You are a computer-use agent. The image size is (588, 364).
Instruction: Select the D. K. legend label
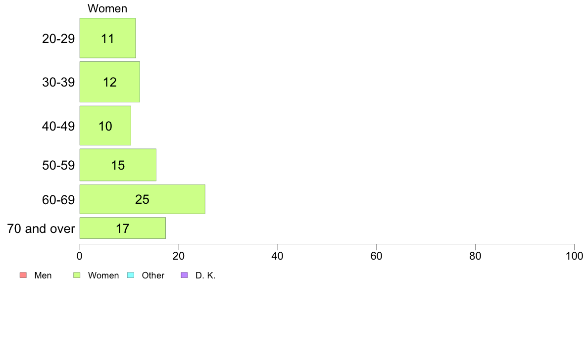tap(205, 275)
